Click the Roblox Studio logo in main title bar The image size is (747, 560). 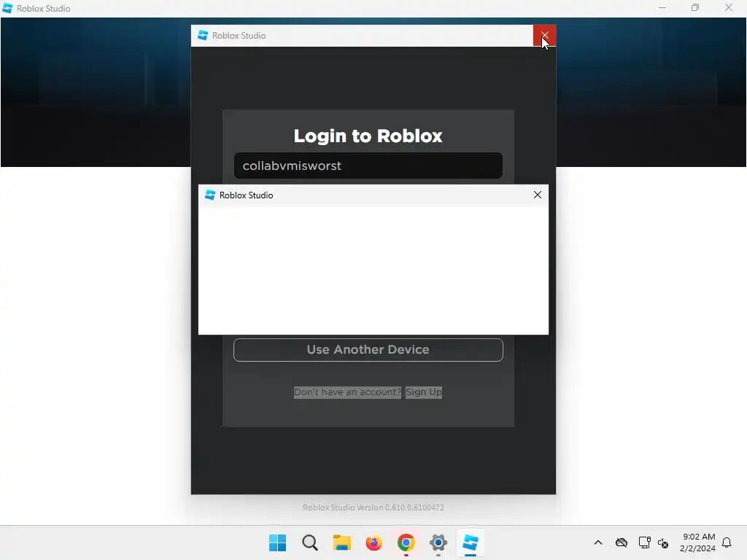pos(7,8)
